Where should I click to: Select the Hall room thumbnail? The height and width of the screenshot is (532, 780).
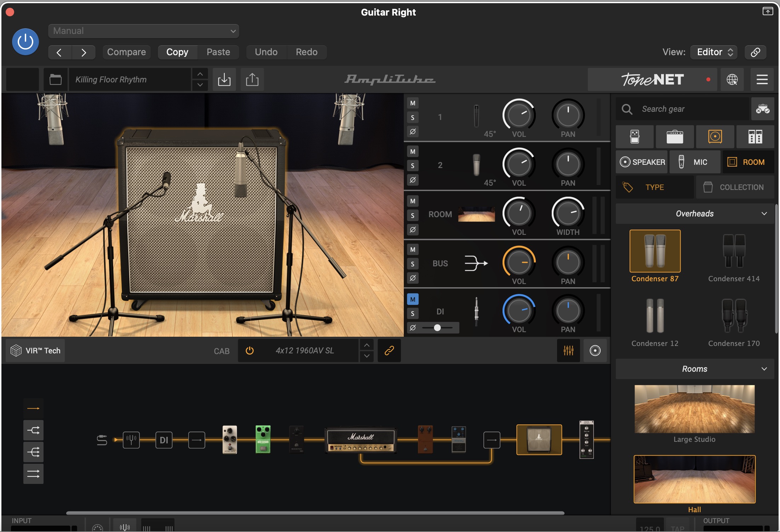(694, 479)
